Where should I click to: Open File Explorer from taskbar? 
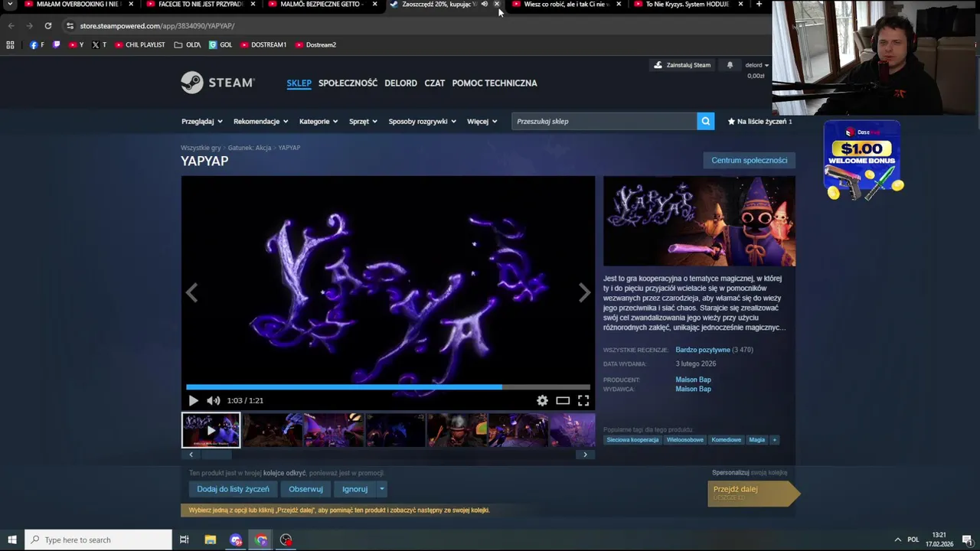click(x=211, y=540)
